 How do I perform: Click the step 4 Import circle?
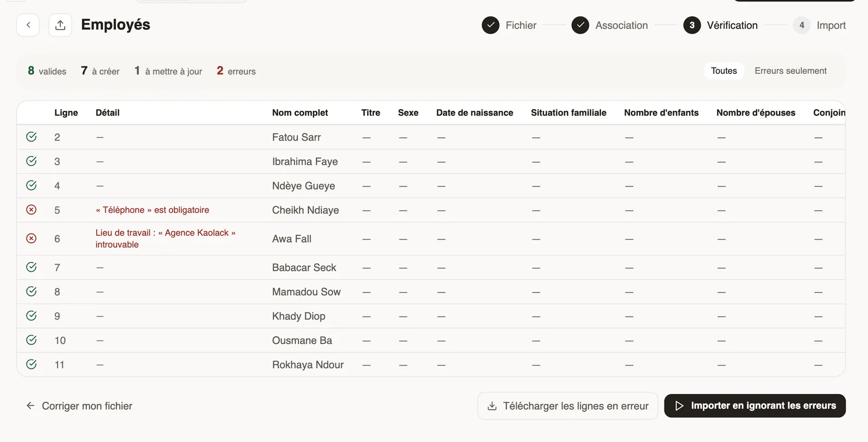pyautogui.click(x=802, y=25)
